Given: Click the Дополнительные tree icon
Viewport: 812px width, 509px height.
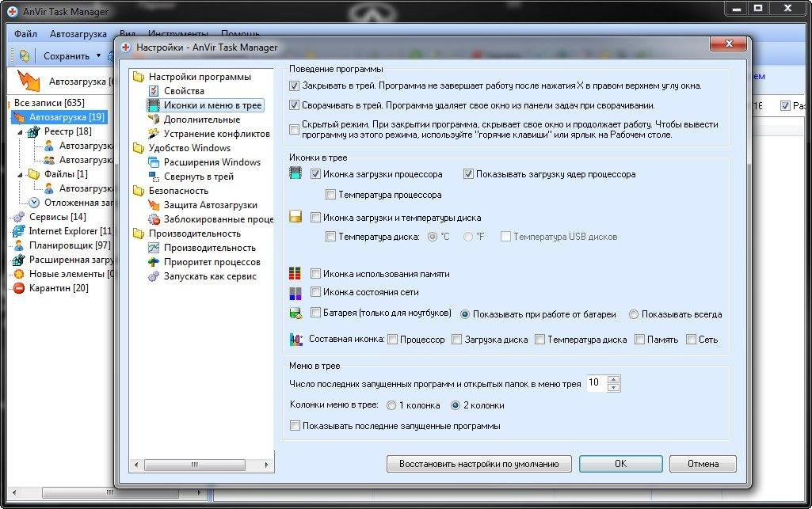Looking at the screenshot, I should tap(154, 120).
